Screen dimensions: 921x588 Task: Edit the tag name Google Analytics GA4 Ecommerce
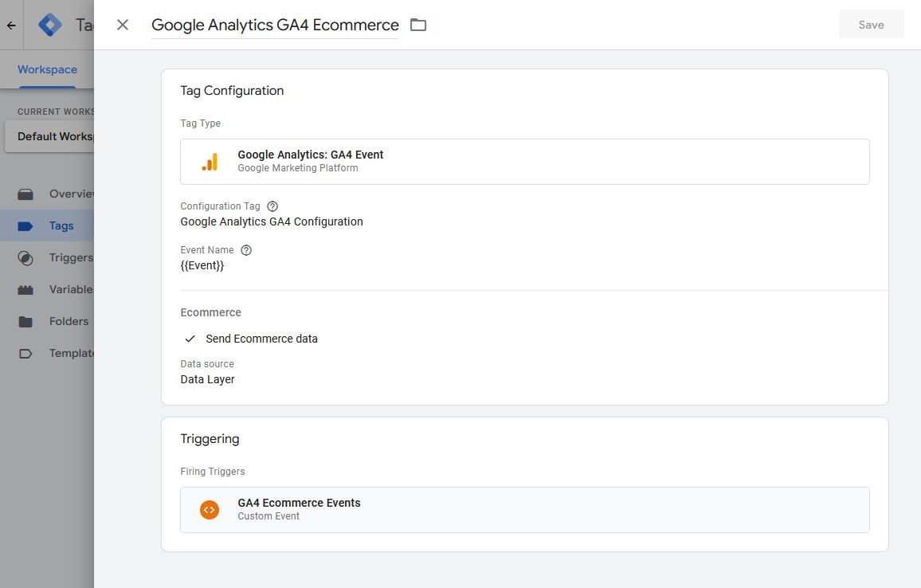pyautogui.click(x=275, y=25)
